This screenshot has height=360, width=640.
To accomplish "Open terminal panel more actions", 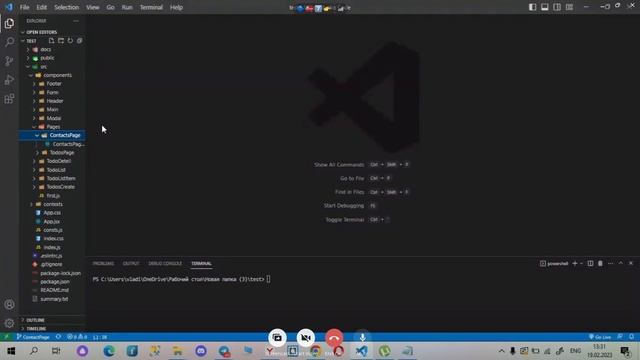I will pos(610,264).
